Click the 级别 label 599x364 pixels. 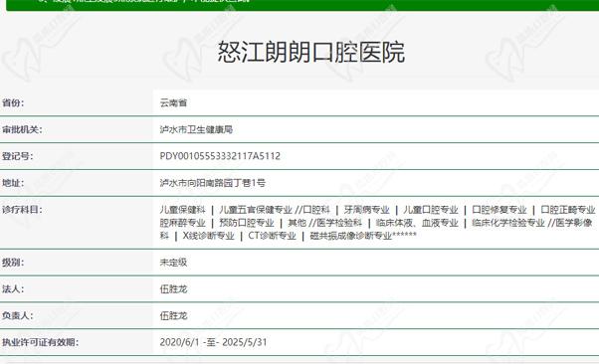tap(13, 263)
